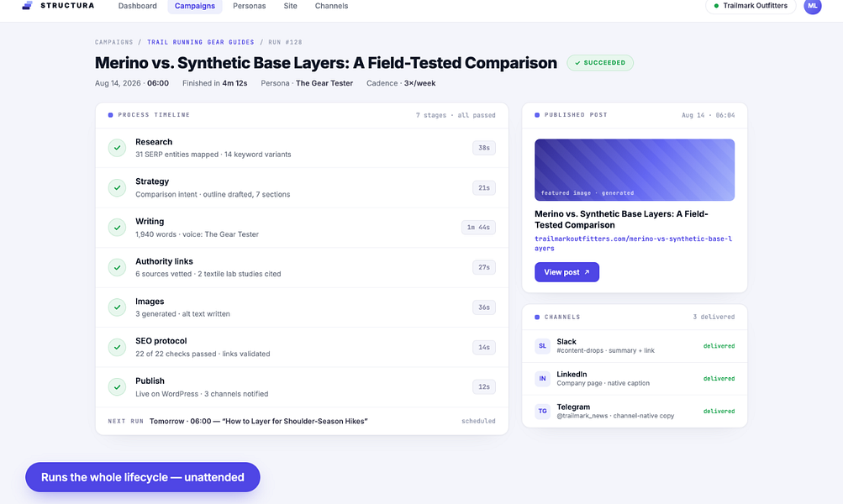
Task: Click '7 stages · all passed' summary
Action: pyautogui.click(x=456, y=115)
